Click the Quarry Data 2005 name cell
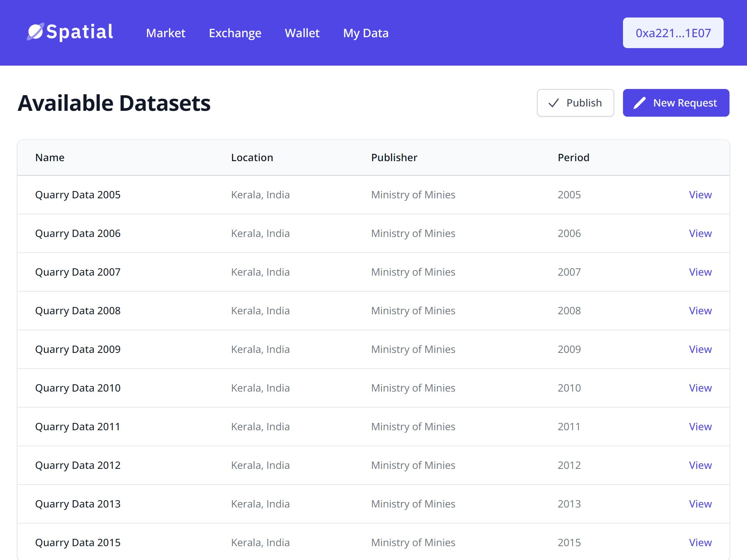This screenshot has width=747, height=560. pos(78,195)
